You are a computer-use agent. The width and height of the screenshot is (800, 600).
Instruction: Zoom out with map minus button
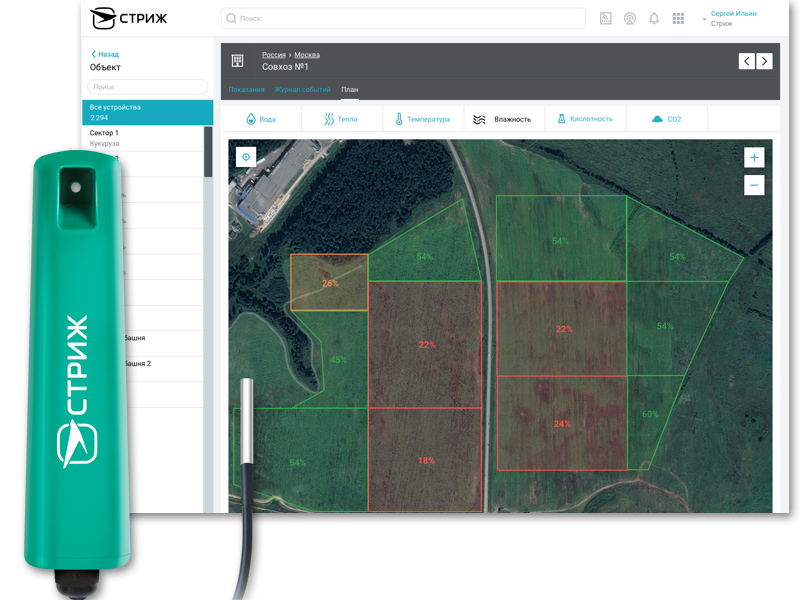[754, 185]
